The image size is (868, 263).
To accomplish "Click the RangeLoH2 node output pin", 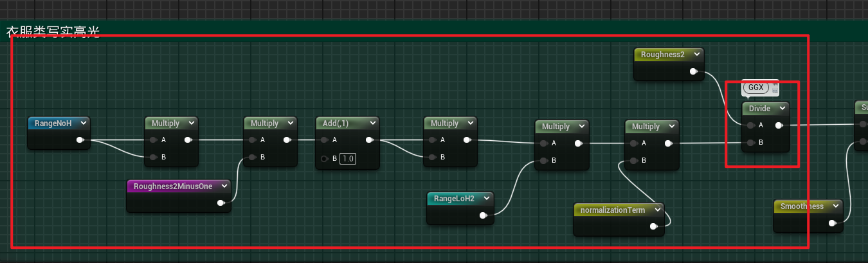I will pyautogui.click(x=484, y=215).
